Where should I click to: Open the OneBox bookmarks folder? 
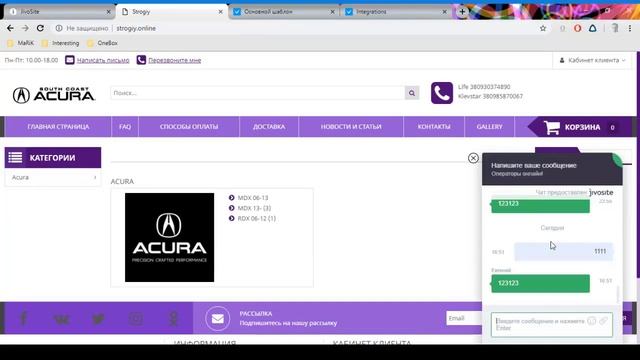102,43
